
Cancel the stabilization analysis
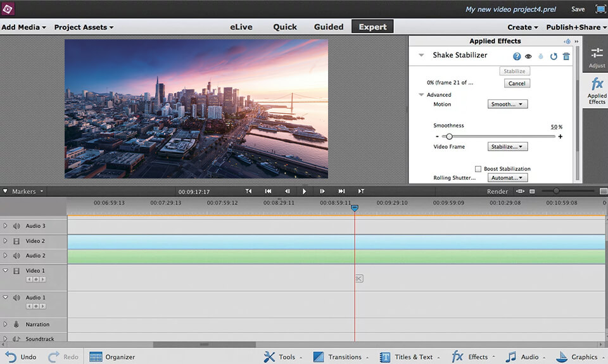517,84
